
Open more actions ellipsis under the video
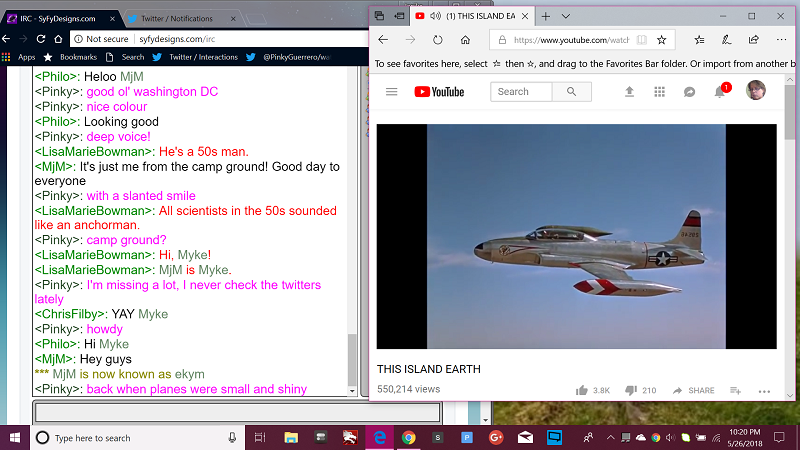764,391
